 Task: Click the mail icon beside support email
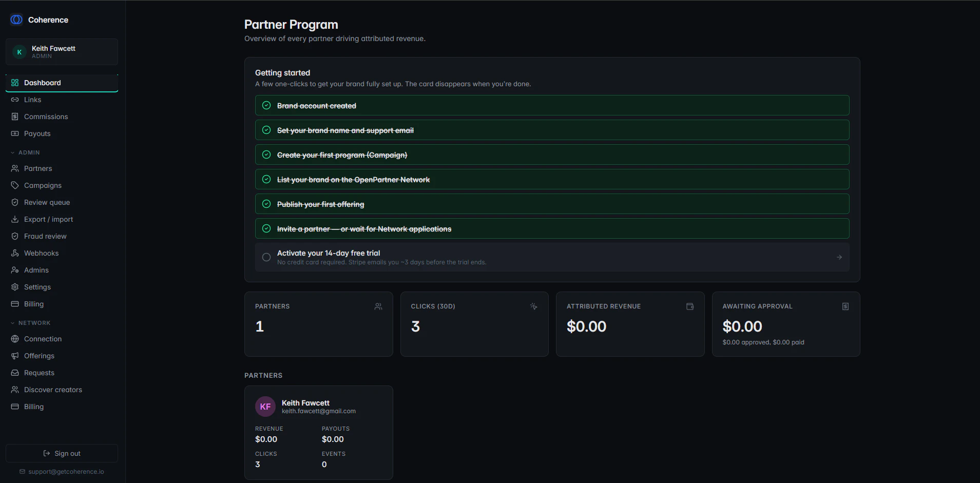(22, 472)
